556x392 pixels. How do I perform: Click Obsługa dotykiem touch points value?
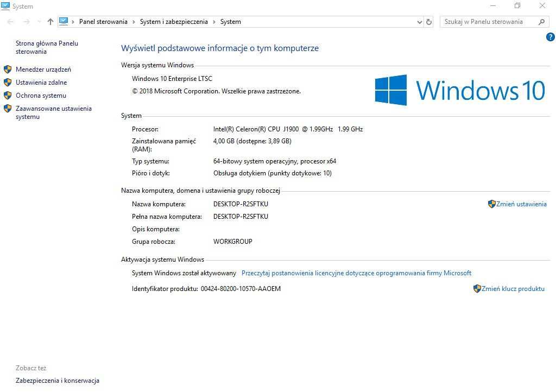pos(273,173)
